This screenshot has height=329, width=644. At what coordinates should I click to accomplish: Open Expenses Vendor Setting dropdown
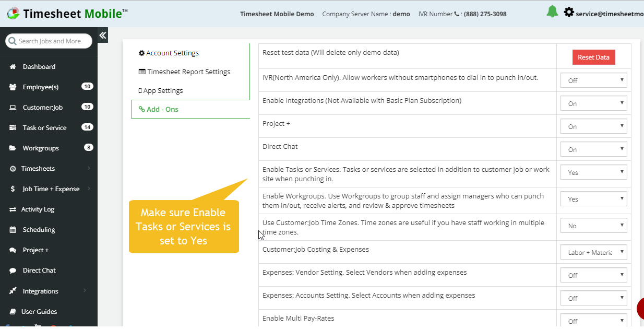594,275
